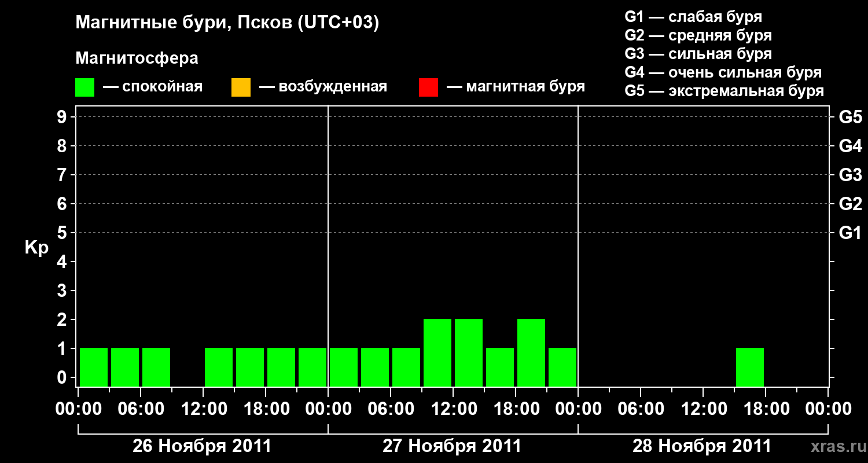The width and height of the screenshot is (868, 463).
Task: Click the 18:00 time label of 26 Ноября
Action: tap(266, 409)
